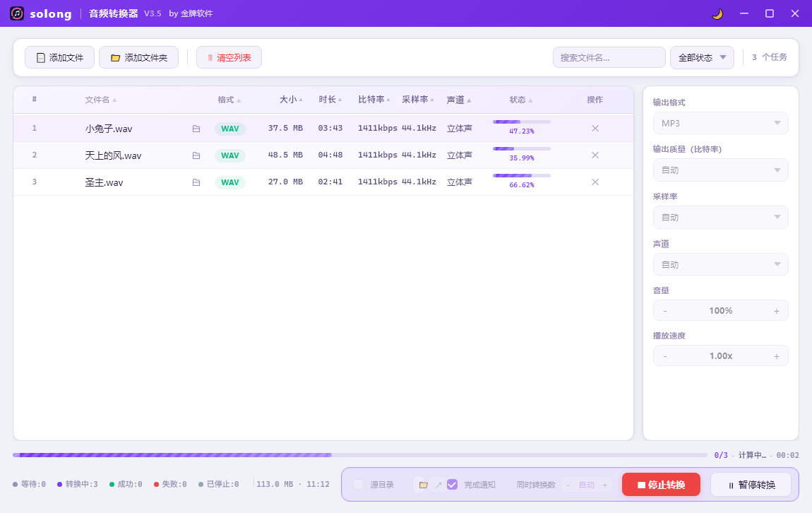Focus the 搜索文件名 search field

tap(609, 57)
